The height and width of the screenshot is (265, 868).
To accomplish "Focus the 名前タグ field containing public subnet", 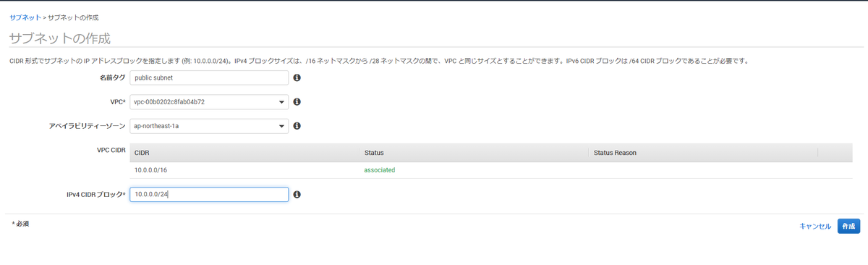I will pyautogui.click(x=209, y=77).
